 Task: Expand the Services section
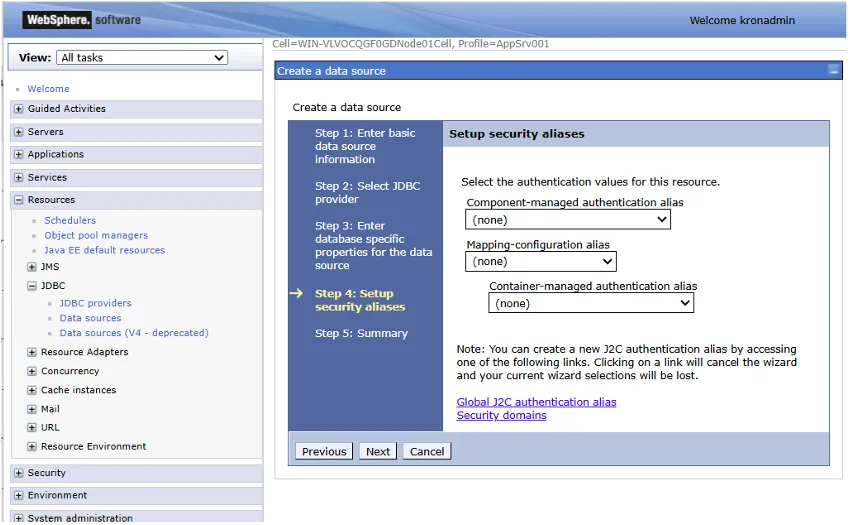coord(18,178)
